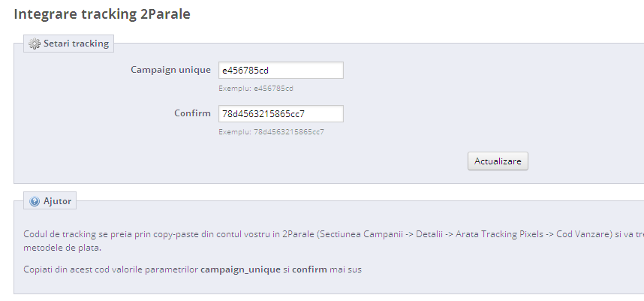
Task: Click the Campaign unique field label
Action: tap(170, 70)
